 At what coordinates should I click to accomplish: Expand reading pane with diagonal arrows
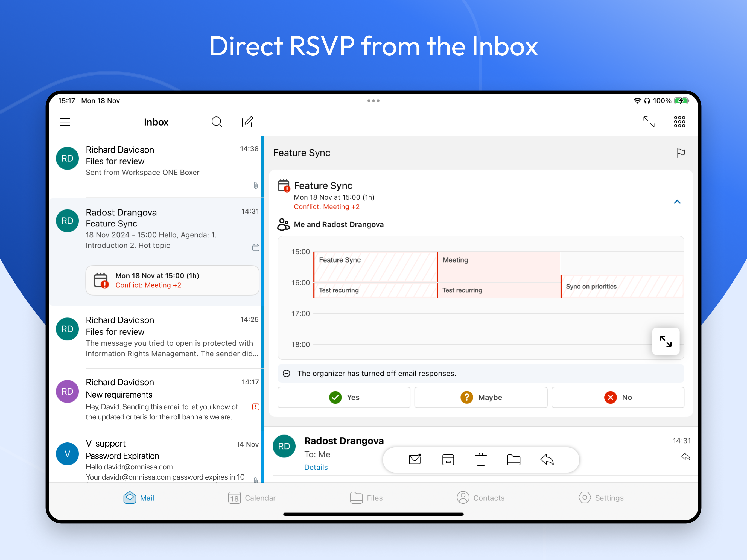click(649, 122)
